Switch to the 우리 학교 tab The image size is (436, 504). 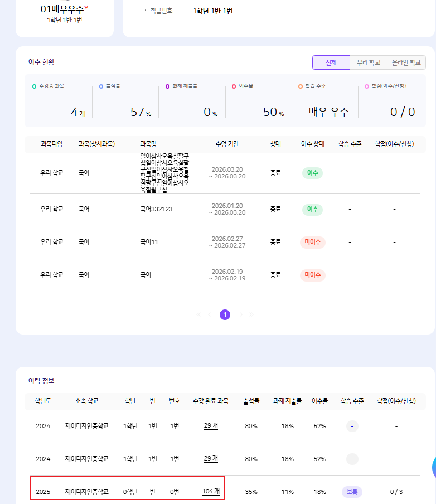point(369,62)
